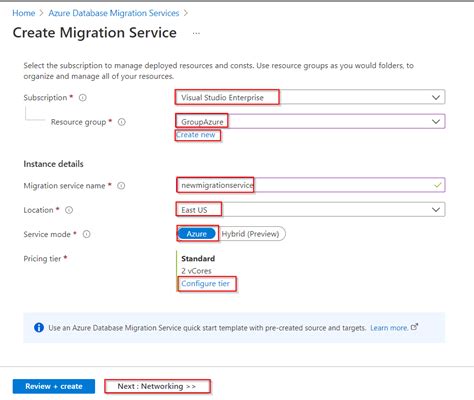Go to Next : Networking step
Screen dimensions: 474x400
(x=157, y=386)
